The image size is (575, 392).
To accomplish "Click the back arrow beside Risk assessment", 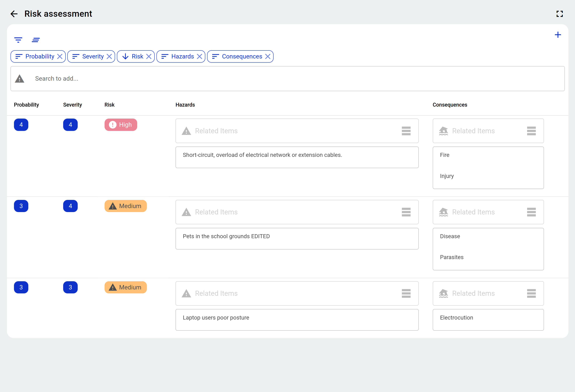I will (14, 14).
